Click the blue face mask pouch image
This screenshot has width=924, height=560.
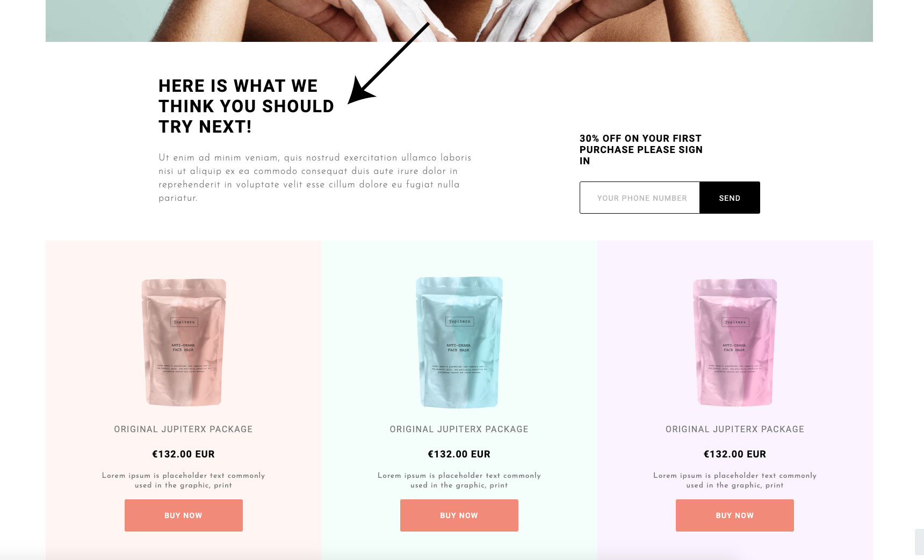(459, 342)
